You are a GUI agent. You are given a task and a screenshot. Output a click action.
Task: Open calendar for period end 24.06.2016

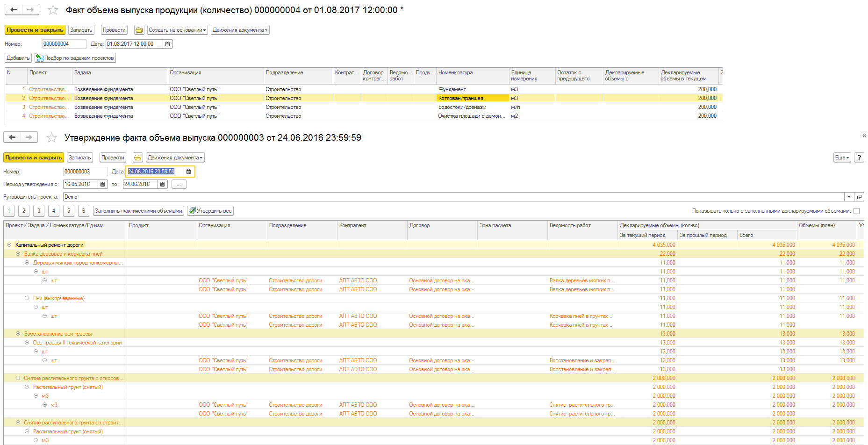pos(162,184)
